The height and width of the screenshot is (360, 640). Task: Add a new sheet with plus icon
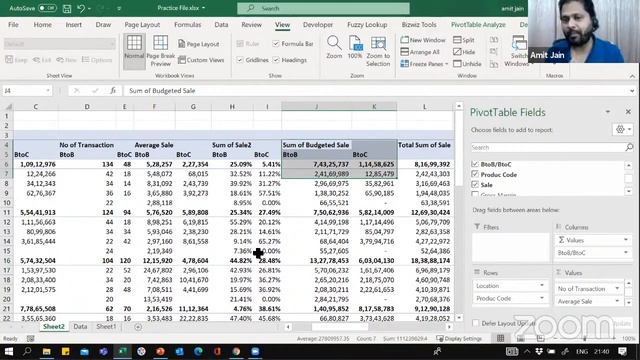pos(138,327)
